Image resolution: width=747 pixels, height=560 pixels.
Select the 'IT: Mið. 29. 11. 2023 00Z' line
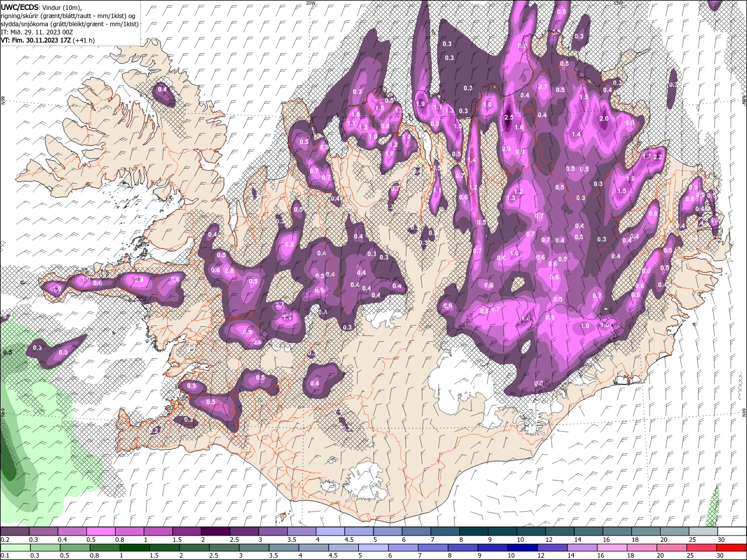[37, 32]
